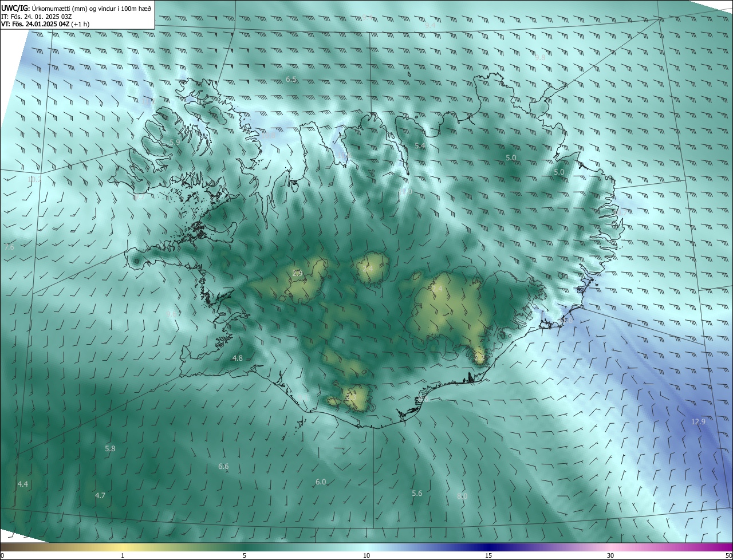Click the color scale tick label 0
The height and width of the screenshot is (560, 733).
[2, 555]
